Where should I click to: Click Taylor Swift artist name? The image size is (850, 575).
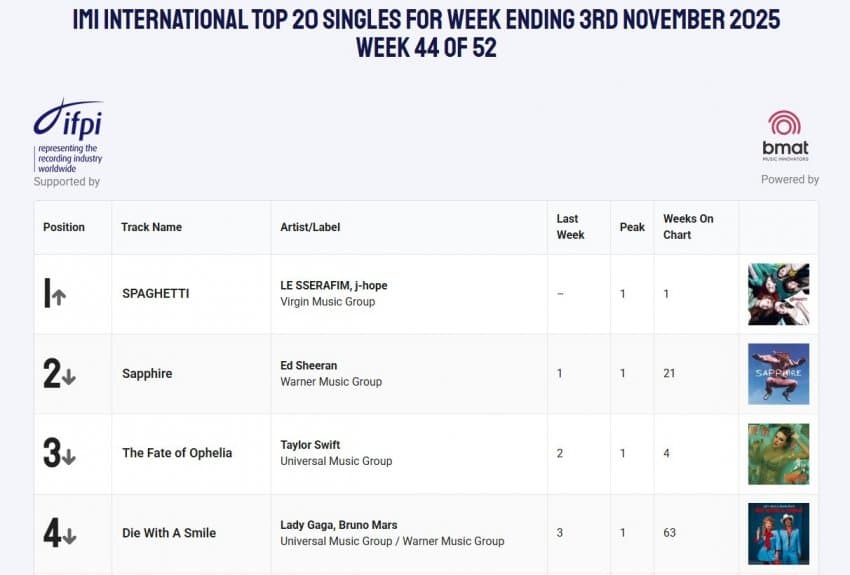[x=310, y=445]
